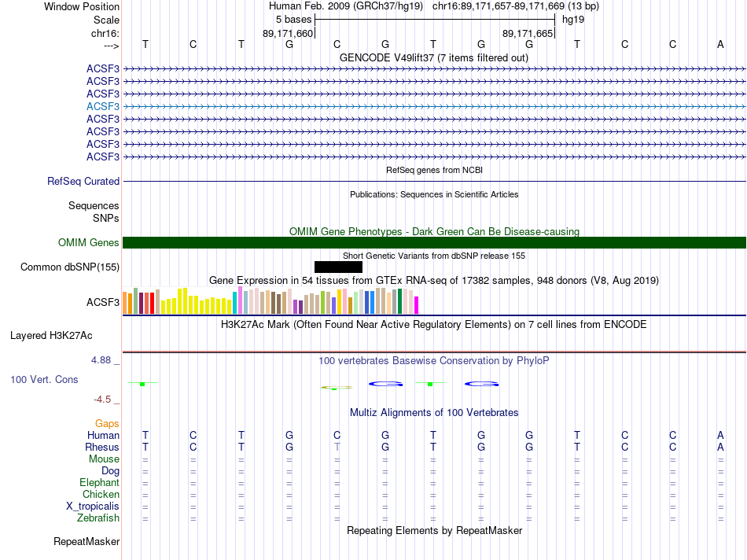Click the "5 bases" scale text
This screenshot has width=747, height=560.
point(293,20)
